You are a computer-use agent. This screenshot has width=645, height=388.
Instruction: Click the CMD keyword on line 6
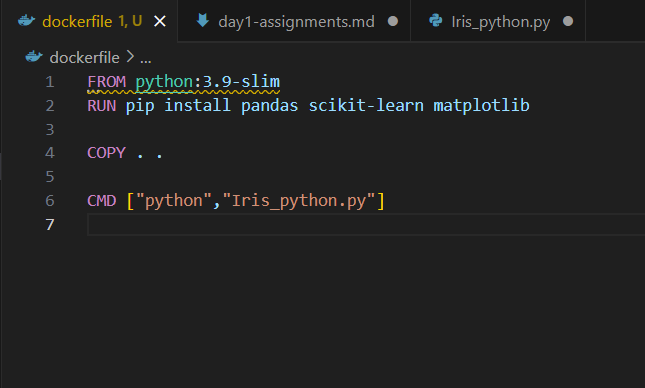(x=102, y=201)
